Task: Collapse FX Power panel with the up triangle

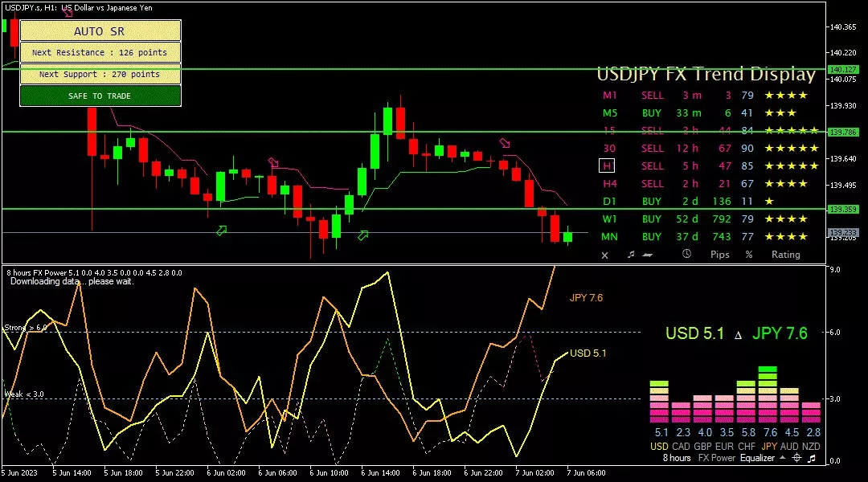Action: point(782,458)
